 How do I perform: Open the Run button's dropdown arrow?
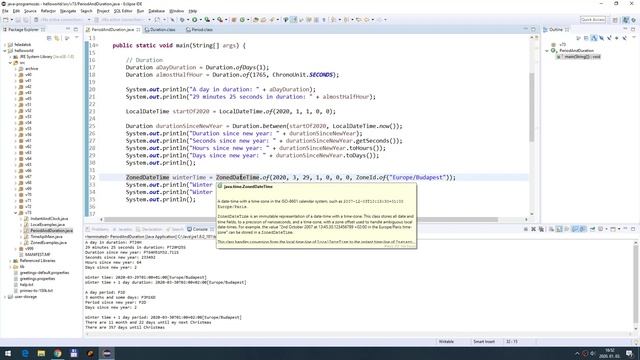point(200,20)
